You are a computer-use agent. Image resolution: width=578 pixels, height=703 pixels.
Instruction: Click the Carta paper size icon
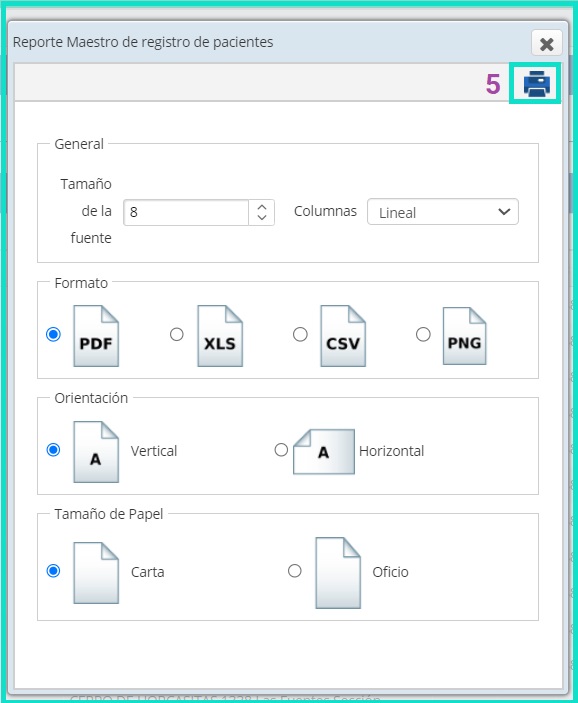click(x=96, y=573)
